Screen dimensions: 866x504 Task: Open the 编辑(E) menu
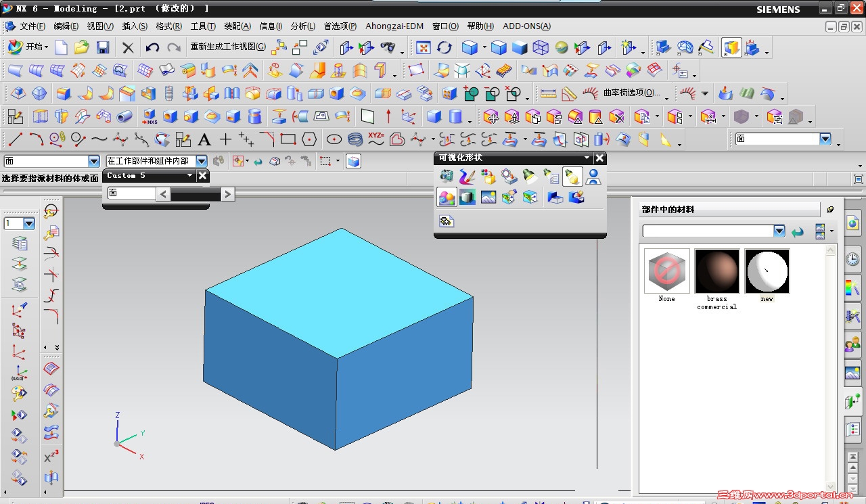(x=66, y=26)
